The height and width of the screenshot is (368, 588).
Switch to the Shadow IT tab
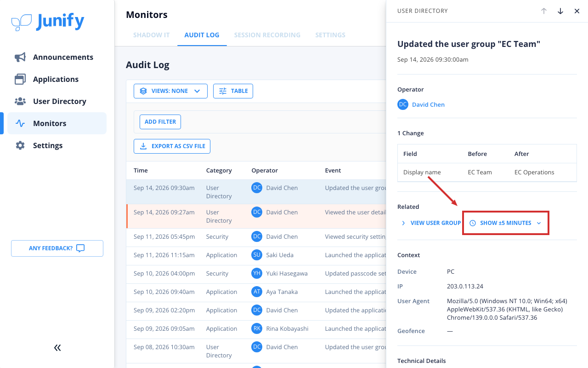tap(152, 35)
